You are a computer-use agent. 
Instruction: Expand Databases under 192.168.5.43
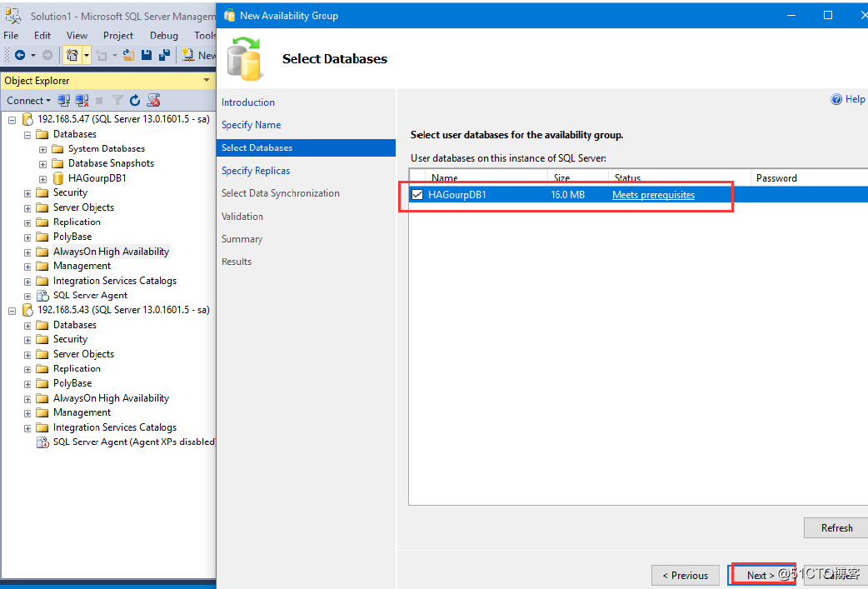pyautogui.click(x=27, y=326)
